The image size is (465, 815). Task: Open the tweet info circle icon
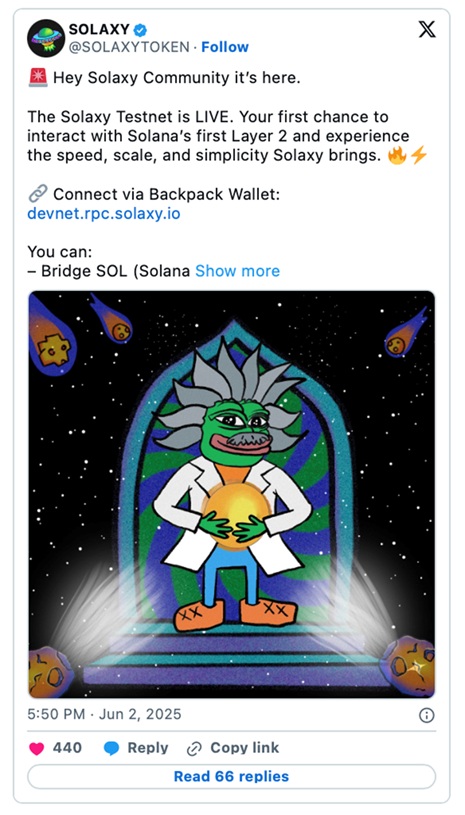(x=426, y=715)
